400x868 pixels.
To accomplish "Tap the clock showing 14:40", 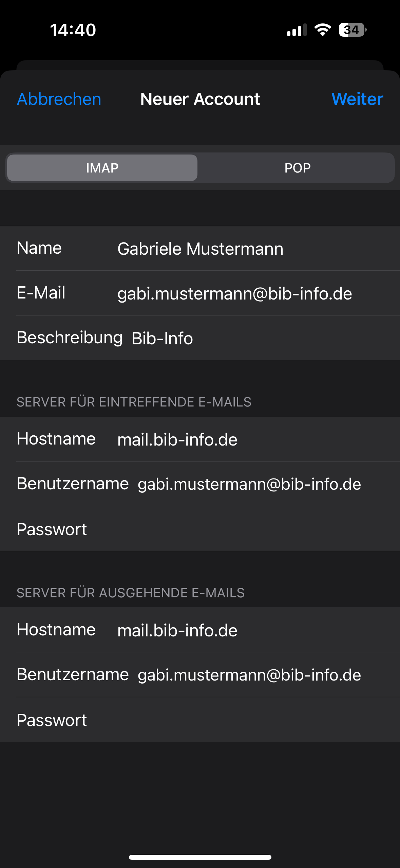I will point(73,30).
